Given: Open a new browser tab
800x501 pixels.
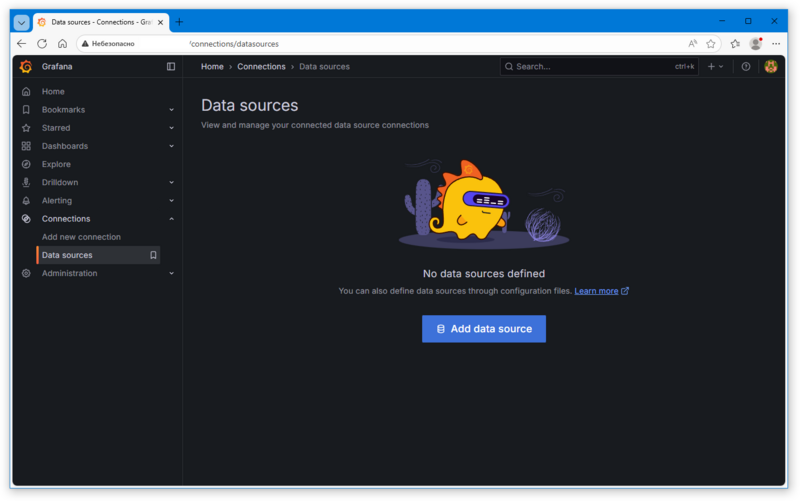Looking at the screenshot, I should tap(179, 22).
